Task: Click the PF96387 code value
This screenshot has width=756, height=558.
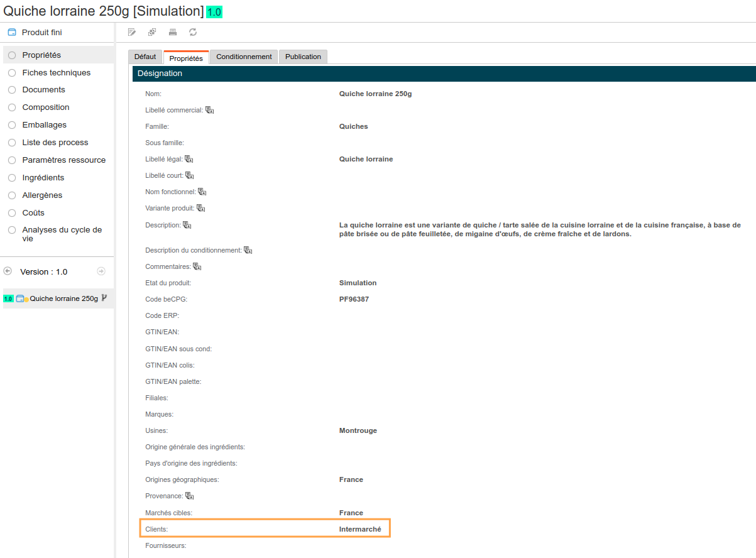Action: [x=354, y=299]
